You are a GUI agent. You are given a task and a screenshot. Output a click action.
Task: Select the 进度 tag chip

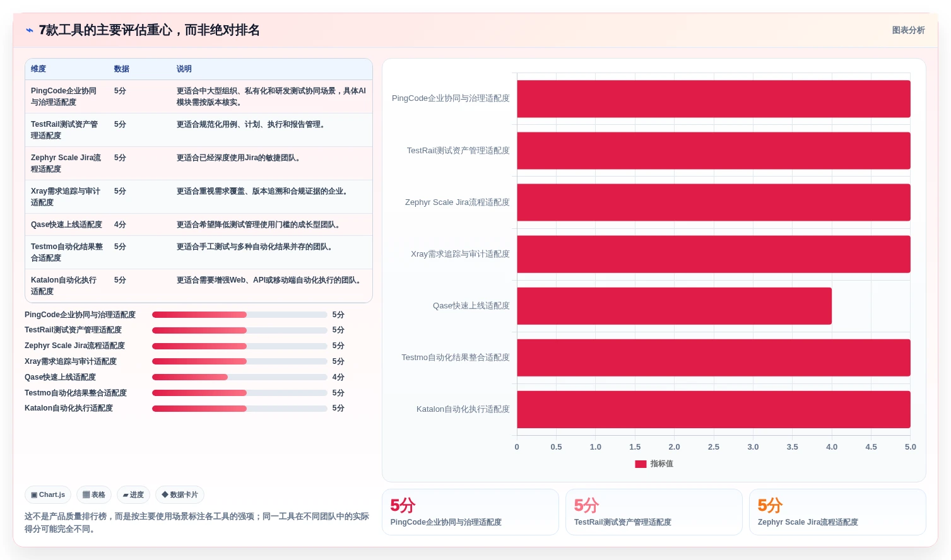click(133, 495)
